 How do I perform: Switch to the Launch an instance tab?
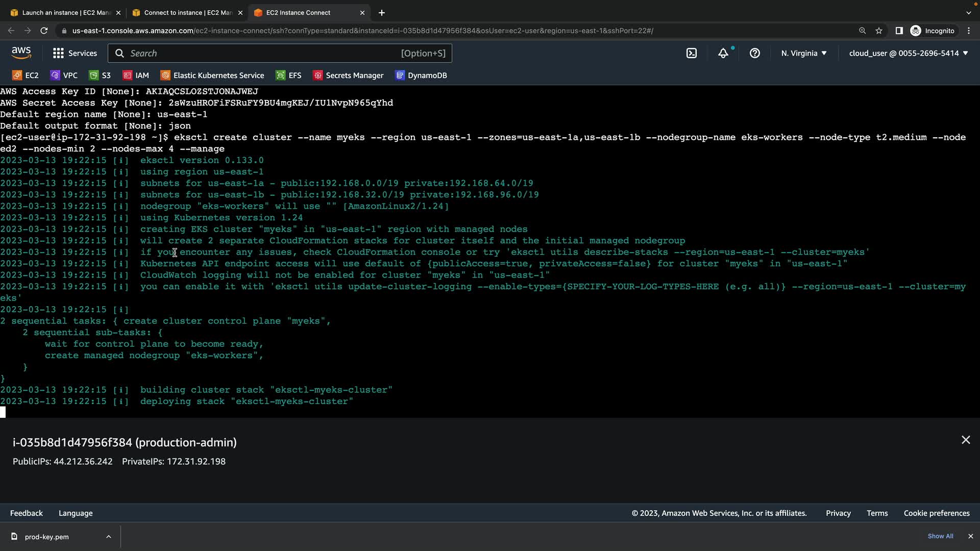65,13
